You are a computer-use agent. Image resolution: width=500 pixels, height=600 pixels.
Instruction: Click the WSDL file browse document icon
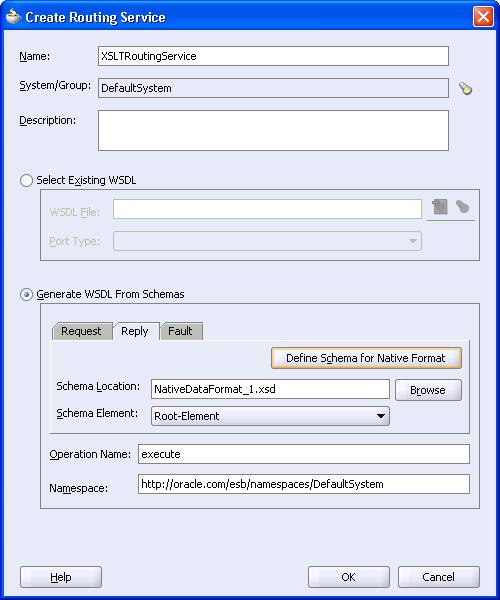[440, 207]
